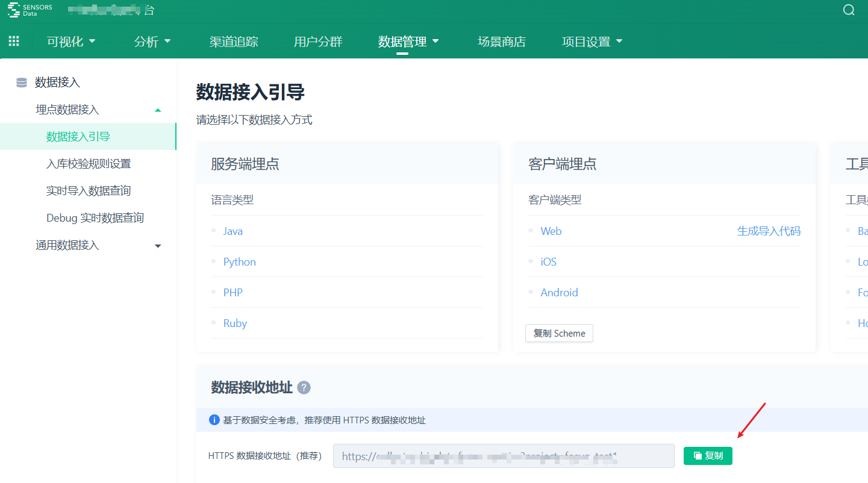The height and width of the screenshot is (483, 868).
Task: Open 场景商店 in the navigation
Action: [x=502, y=42]
